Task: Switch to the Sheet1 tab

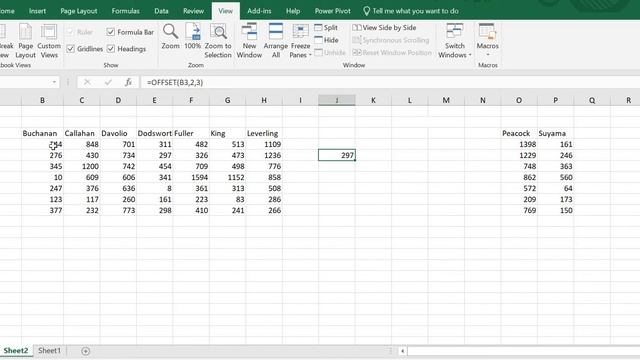Action: click(49, 351)
